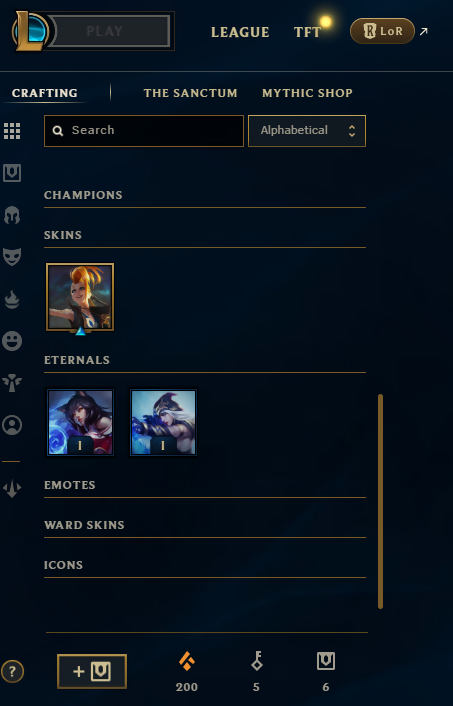Click the key fragments counter icon
Screen dimensions: 453x706
coord(257,661)
